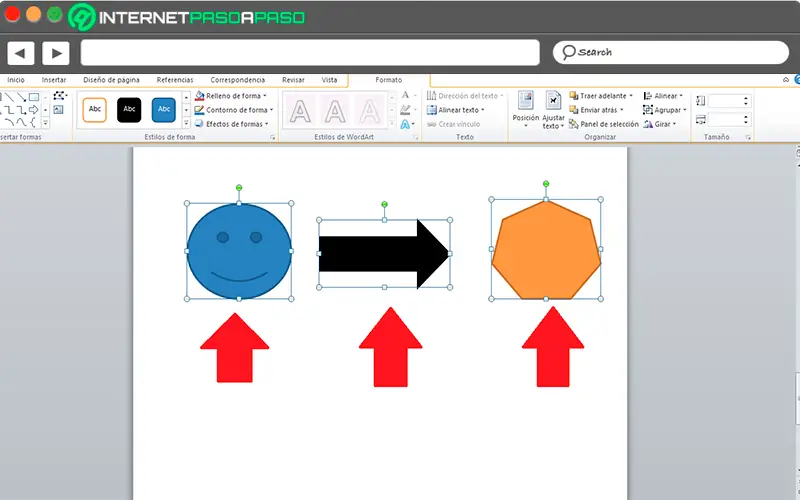This screenshot has width=800, height=500.
Task: Apply the black Abc shape style
Action: [129, 110]
